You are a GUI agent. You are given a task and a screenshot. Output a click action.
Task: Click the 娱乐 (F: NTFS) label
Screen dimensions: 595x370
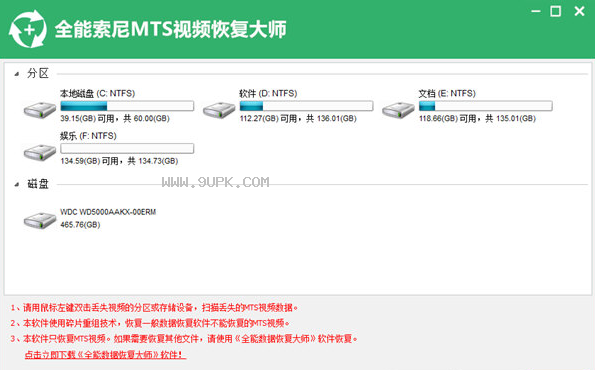coord(88,136)
